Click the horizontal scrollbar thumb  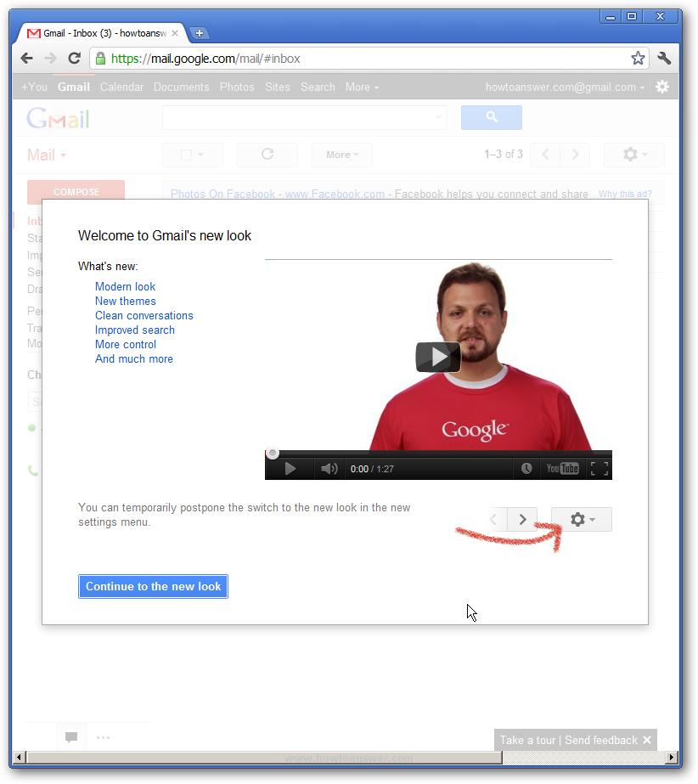click(x=264, y=757)
